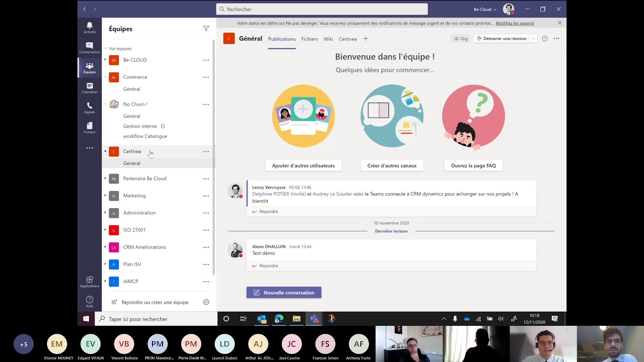
Task: Click the Teams search box
Action: (322, 9)
